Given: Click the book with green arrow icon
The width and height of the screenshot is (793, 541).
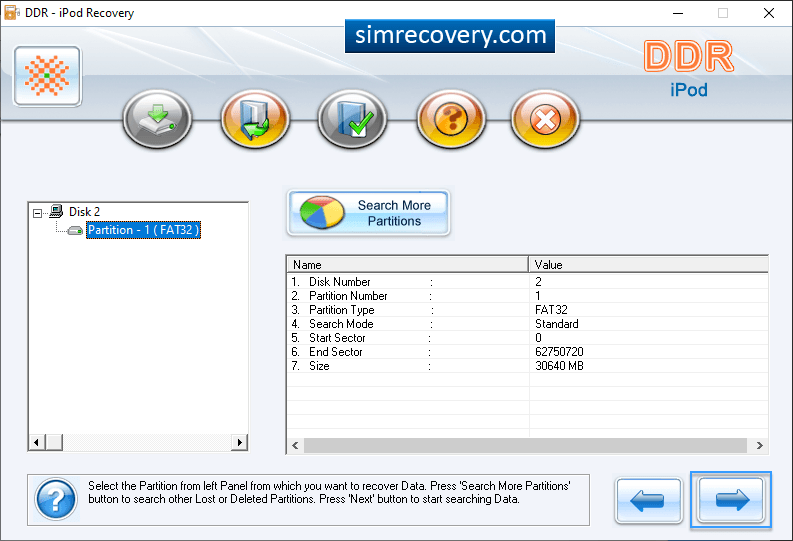Looking at the screenshot, I should (x=255, y=119).
